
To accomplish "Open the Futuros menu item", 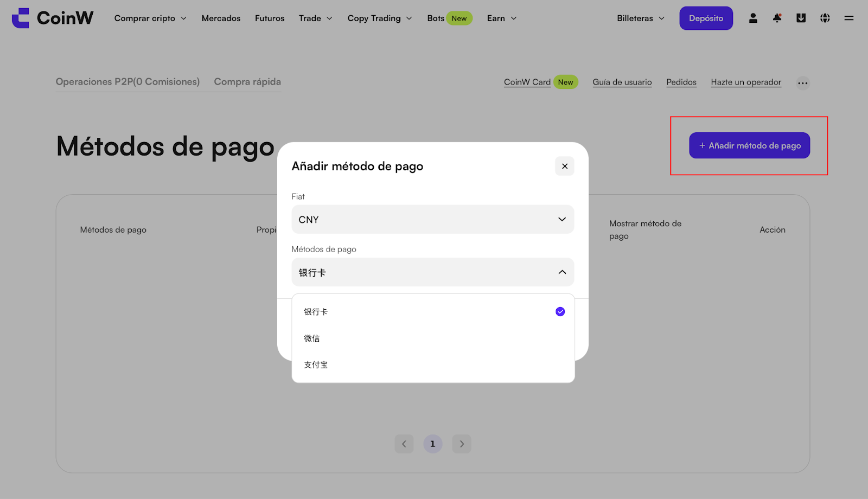I will (270, 18).
